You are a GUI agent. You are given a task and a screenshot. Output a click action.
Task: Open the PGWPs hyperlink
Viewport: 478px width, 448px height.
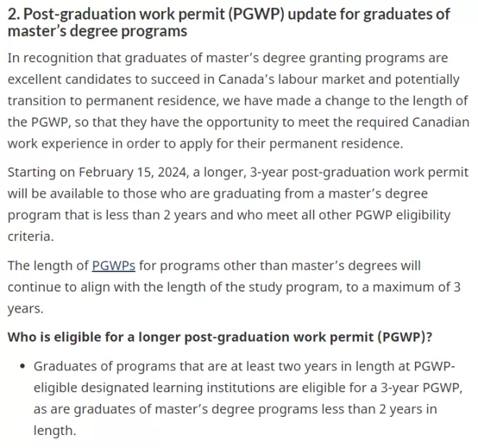[114, 266]
